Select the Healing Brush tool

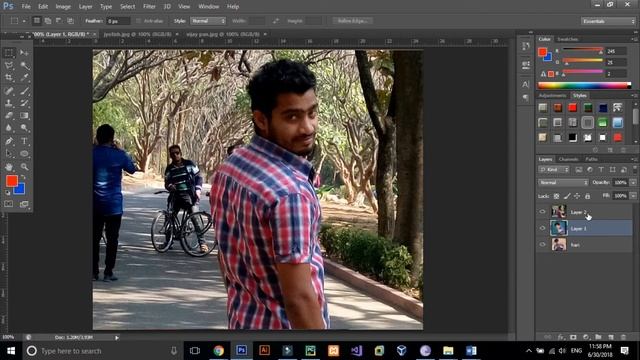point(9,91)
